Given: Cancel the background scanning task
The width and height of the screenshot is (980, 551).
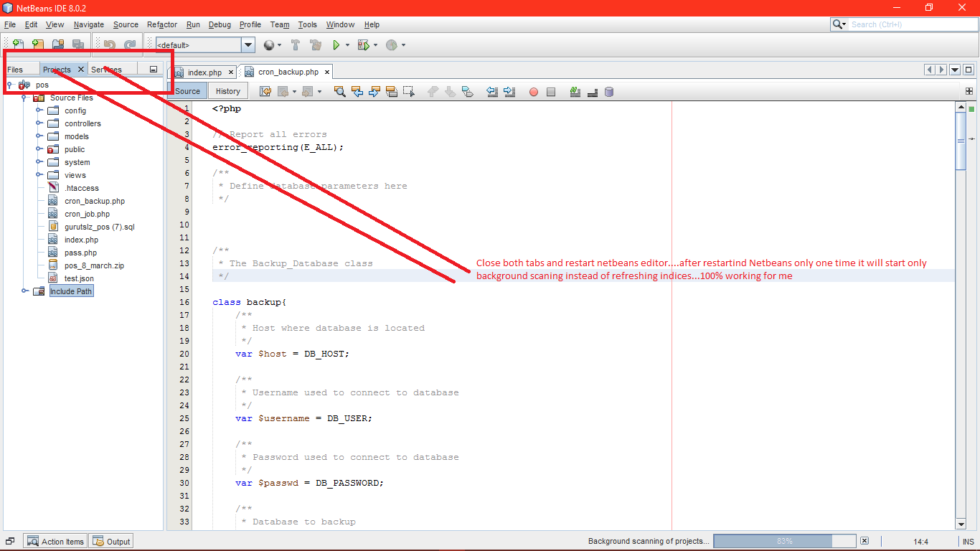Looking at the screenshot, I should click(x=864, y=541).
